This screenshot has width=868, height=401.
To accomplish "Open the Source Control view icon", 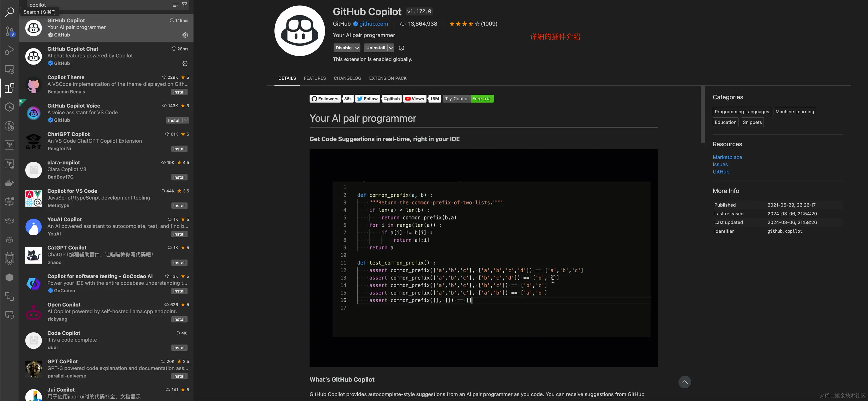I will 9,31.
